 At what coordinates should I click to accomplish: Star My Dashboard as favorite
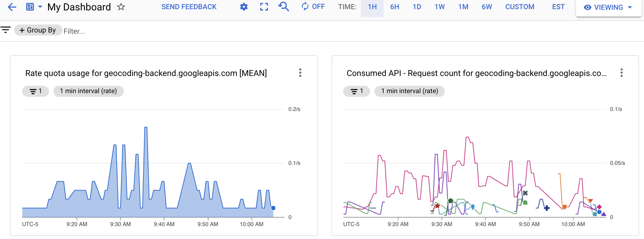(121, 7)
